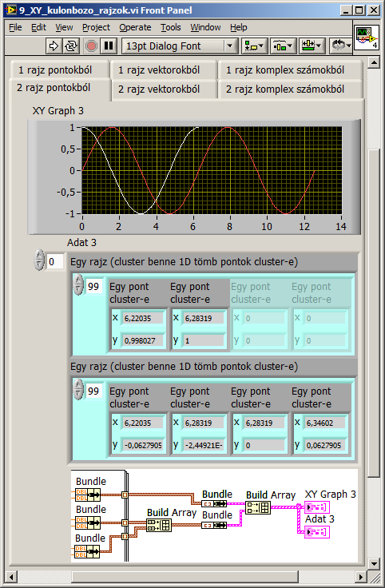385x588 pixels.
Task: Switch to '1 rajz pontokból' tab
Action: point(55,70)
